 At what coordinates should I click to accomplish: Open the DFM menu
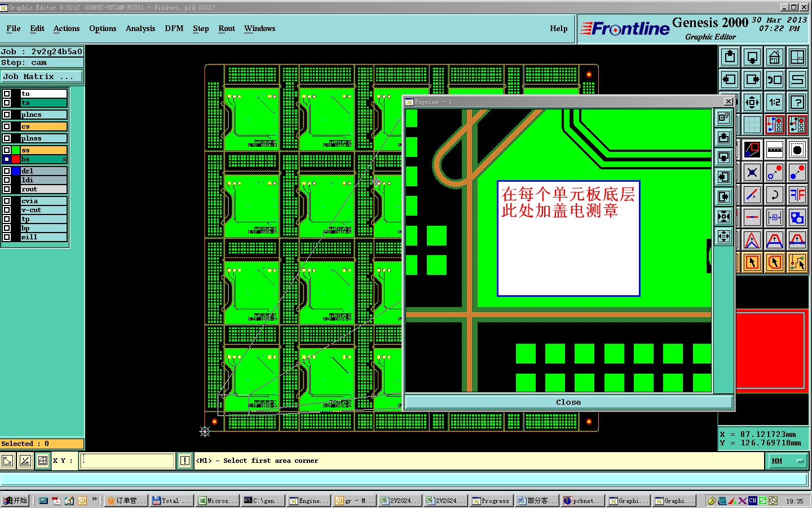(x=174, y=29)
